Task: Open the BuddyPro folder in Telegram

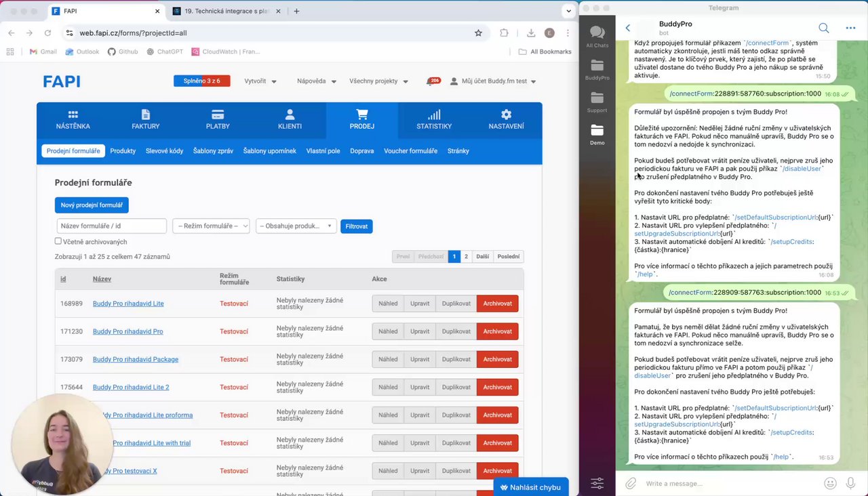Action: click(x=597, y=69)
